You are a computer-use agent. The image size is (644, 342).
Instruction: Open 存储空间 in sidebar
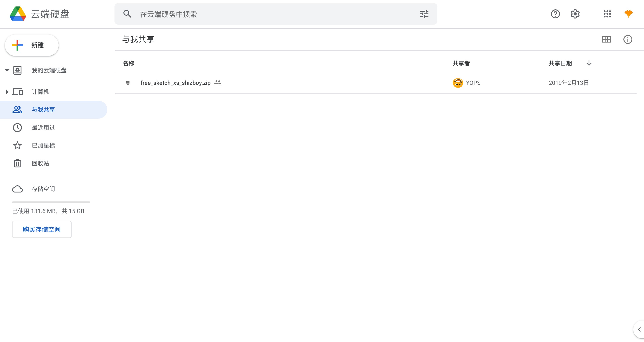[43, 189]
